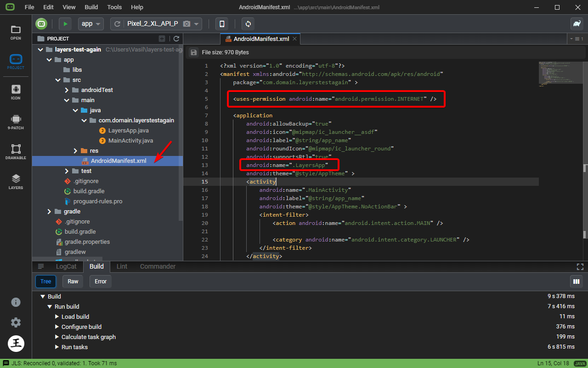This screenshot has width=588, height=368.
Task: Click the sync refresh toolbar icon
Action: tap(249, 24)
